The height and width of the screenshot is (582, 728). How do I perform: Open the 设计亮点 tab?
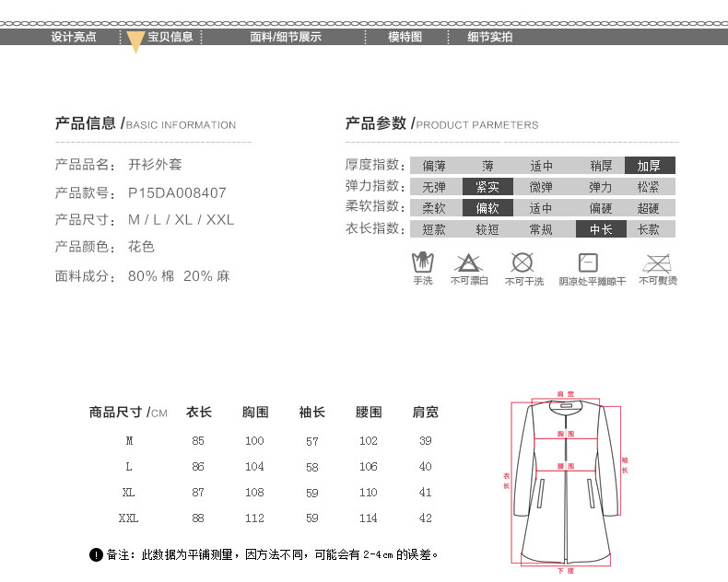coord(74,37)
